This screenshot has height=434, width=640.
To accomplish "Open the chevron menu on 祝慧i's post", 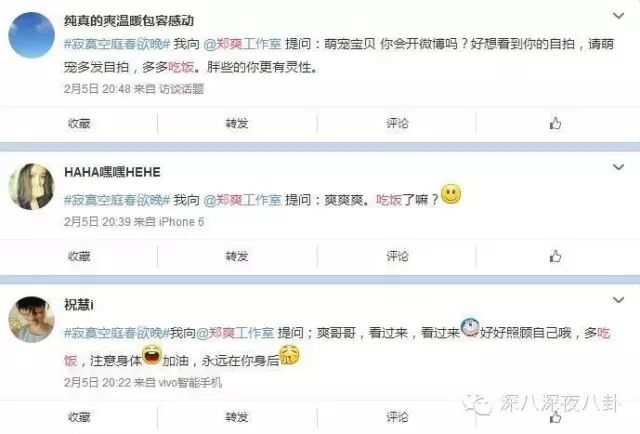I will tap(618, 300).
